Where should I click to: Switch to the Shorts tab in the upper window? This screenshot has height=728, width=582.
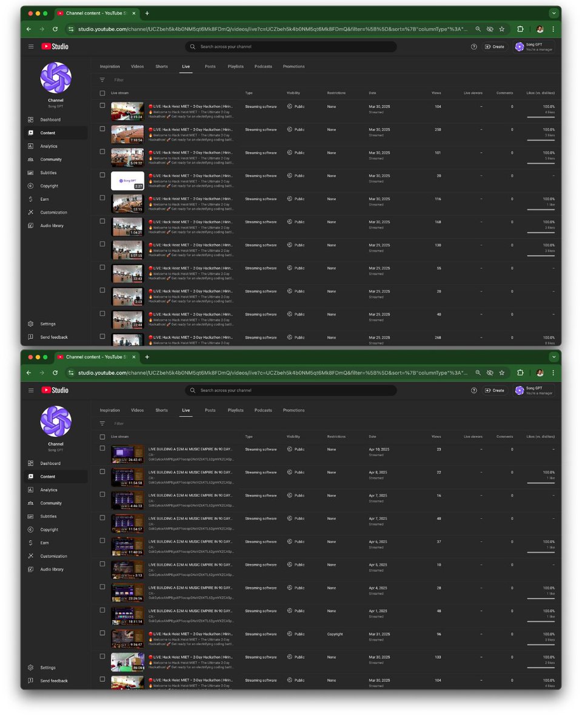162,67
